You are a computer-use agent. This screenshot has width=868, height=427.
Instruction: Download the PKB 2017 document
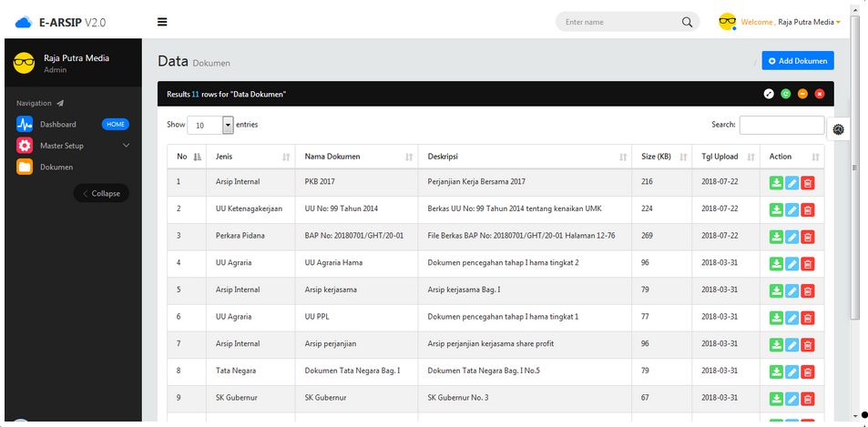point(776,182)
